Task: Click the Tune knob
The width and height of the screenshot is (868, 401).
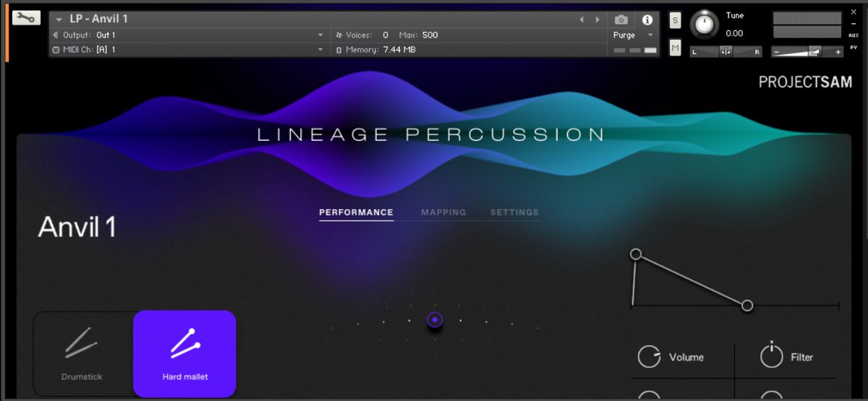Action: pos(705,25)
